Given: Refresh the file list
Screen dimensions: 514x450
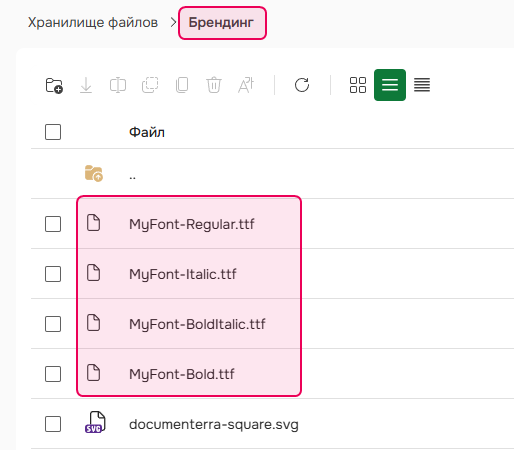Looking at the screenshot, I should (302, 85).
